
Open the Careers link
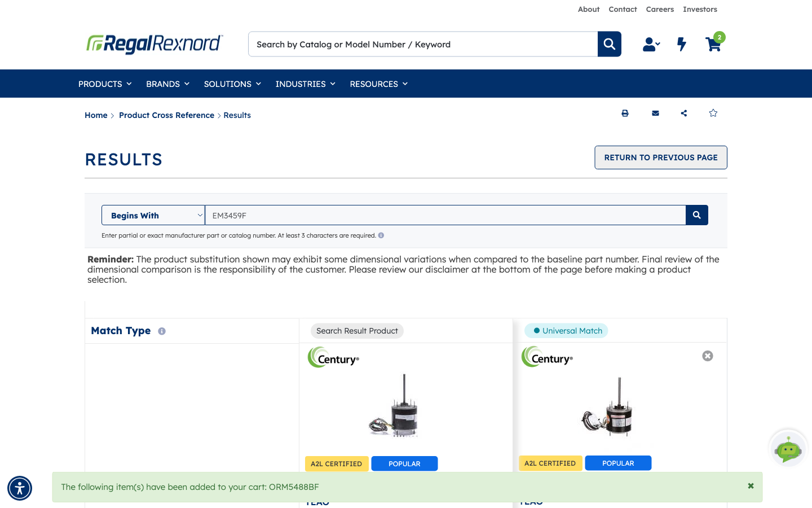pyautogui.click(x=660, y=10)
